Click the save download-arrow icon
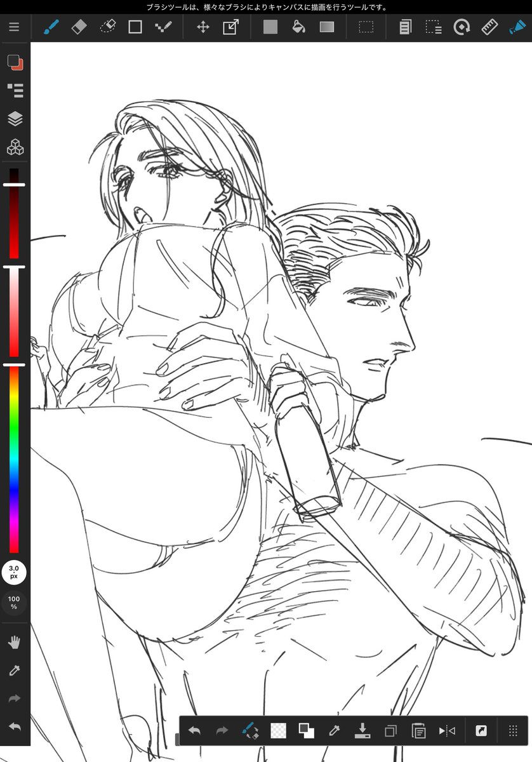The height and width of the screenshot is (762, 532). [x=362, y=731]
